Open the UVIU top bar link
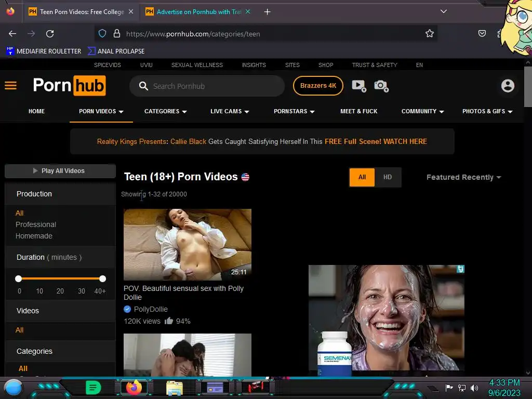 click(x=146, y=65)
